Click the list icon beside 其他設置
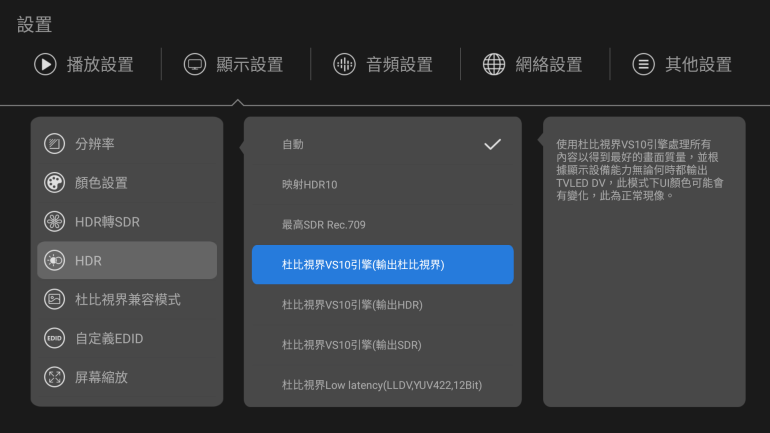Screen dimensions: 770x433 click(x=643, y=64)
